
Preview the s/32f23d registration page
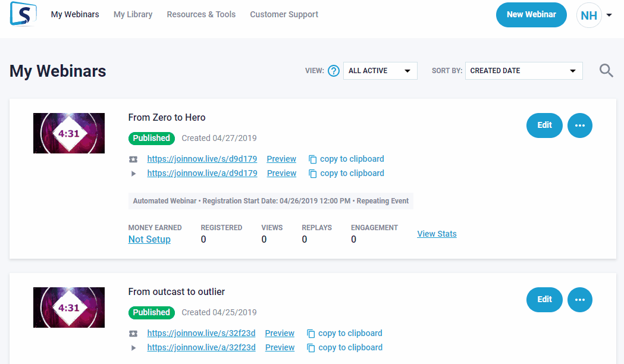tap(280, 333)
